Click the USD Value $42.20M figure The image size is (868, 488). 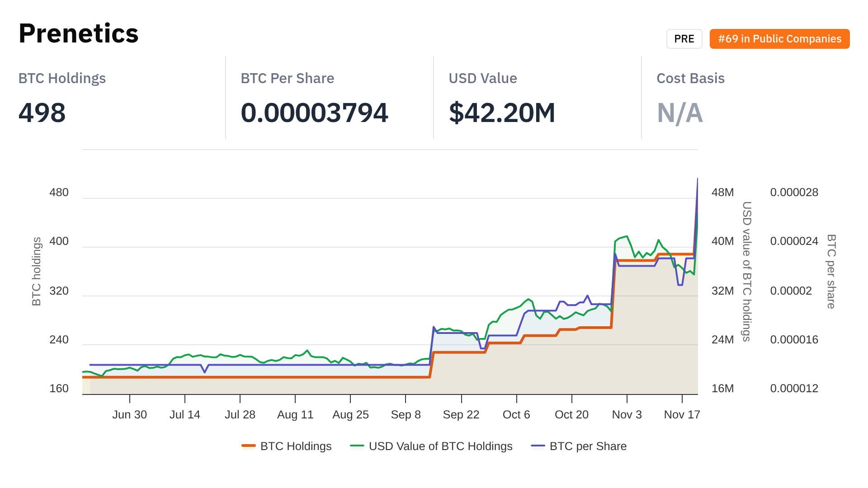502,113
